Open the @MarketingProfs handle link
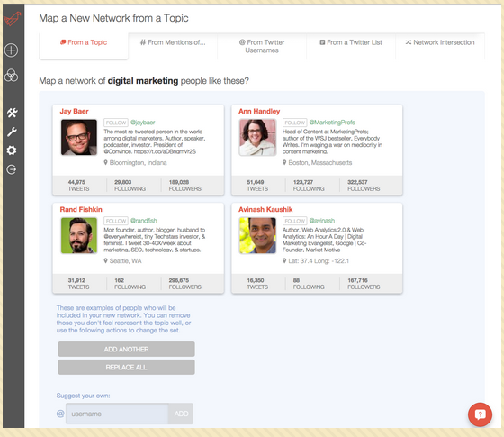Screen dimensions: 504x437 point(332,123)
